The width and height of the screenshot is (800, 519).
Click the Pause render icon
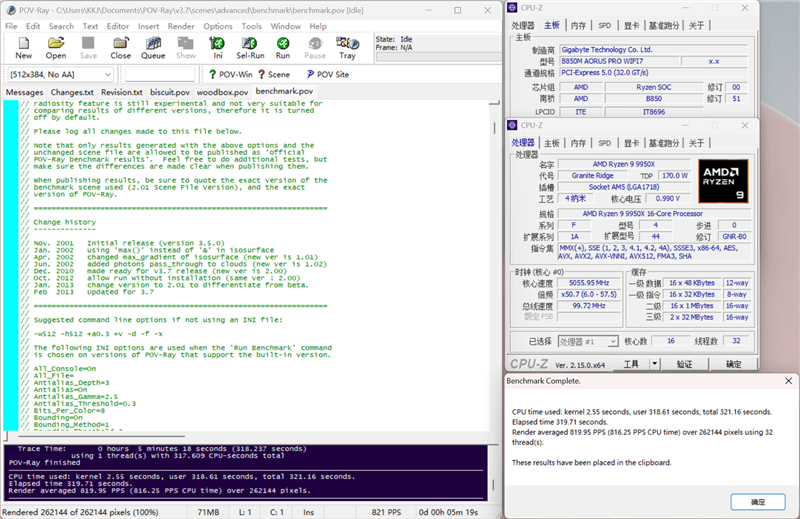coord(315,48)
